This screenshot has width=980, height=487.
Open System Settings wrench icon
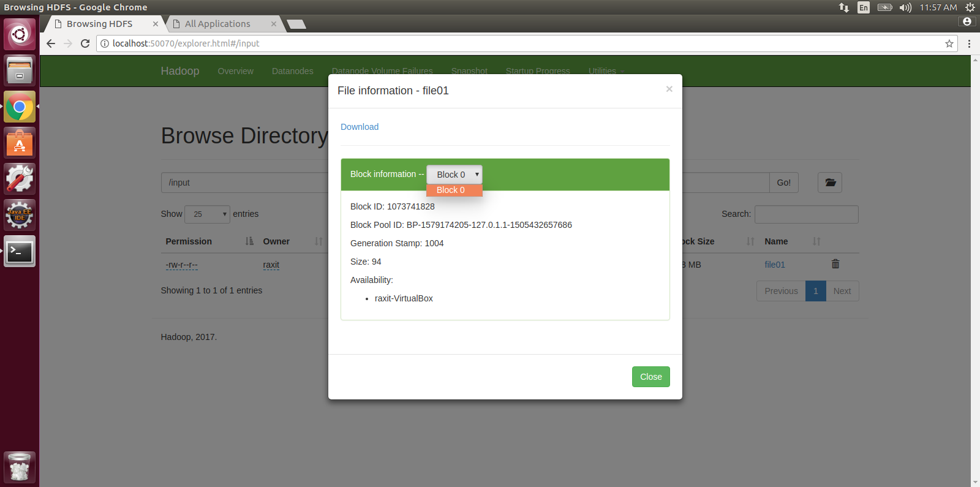click(x=20, y=179)
